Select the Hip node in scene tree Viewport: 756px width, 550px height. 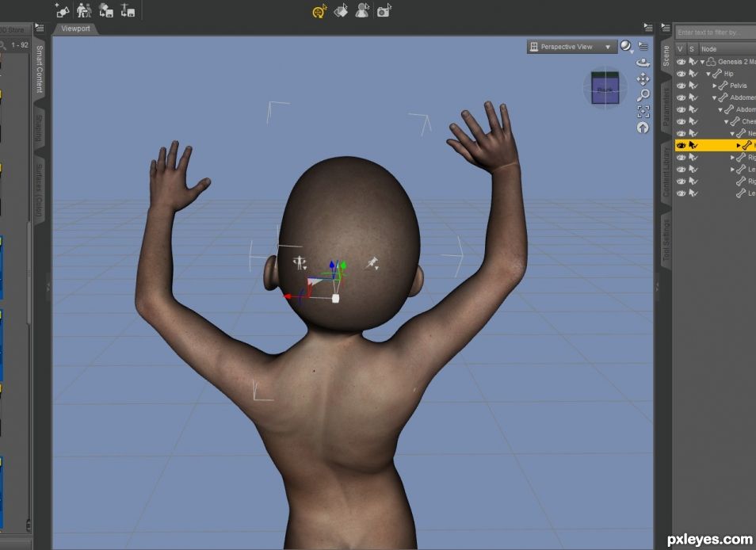coord(728,74)
